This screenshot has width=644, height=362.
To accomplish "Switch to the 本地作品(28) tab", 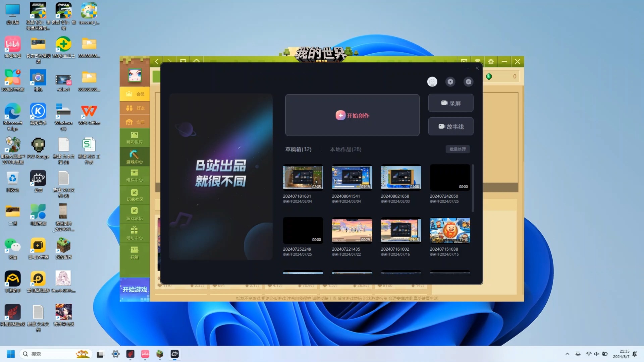I will point(345,149).
